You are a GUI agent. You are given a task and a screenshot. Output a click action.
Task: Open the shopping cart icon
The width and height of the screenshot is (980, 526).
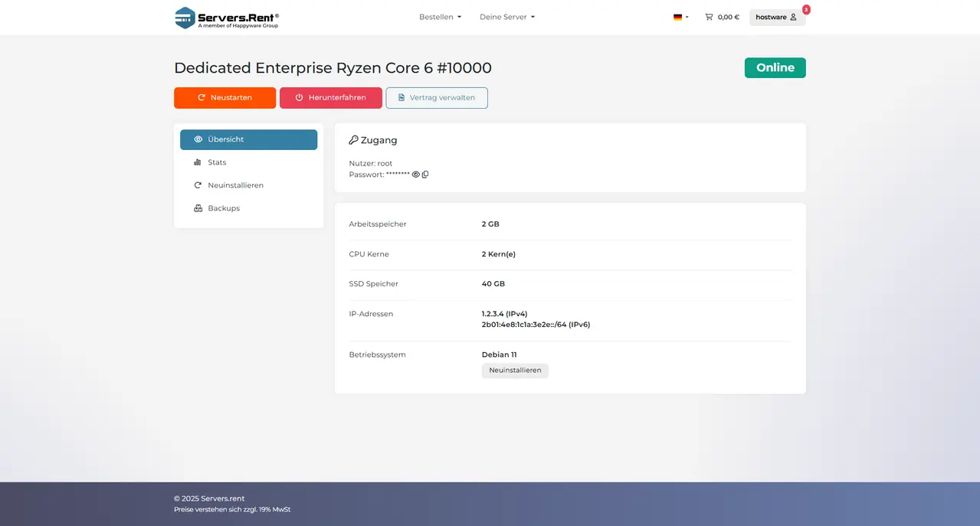tap(709, 17)
